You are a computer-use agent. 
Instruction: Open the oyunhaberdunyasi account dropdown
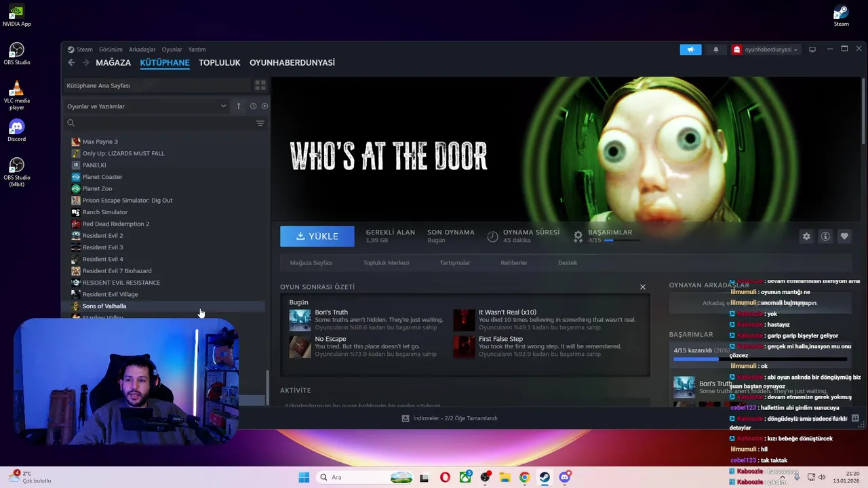coord(766,49)
